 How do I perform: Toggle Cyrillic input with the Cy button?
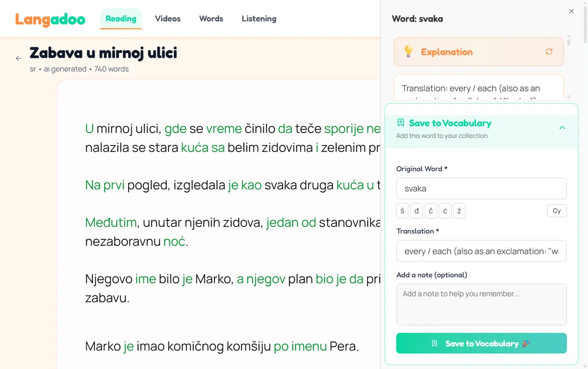pos(557,210)
